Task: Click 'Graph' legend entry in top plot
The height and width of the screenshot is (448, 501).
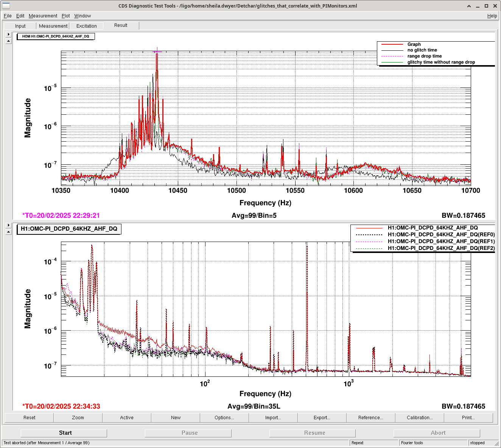Action: pyautogui.click(x=414, y=44)
